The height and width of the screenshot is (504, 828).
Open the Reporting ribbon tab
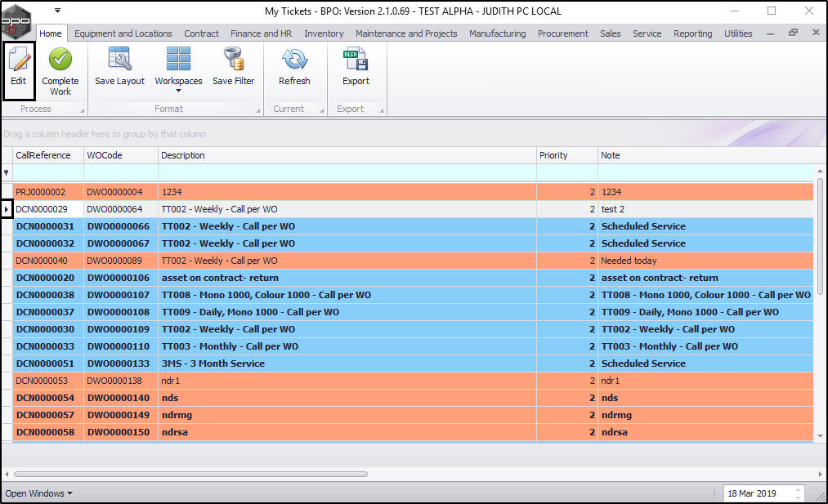[692, 33]
